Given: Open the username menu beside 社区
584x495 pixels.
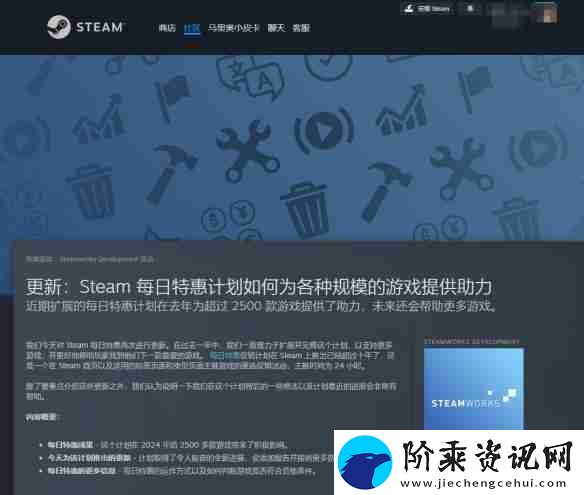Looking at the screenshot, I should click(233, 28).
